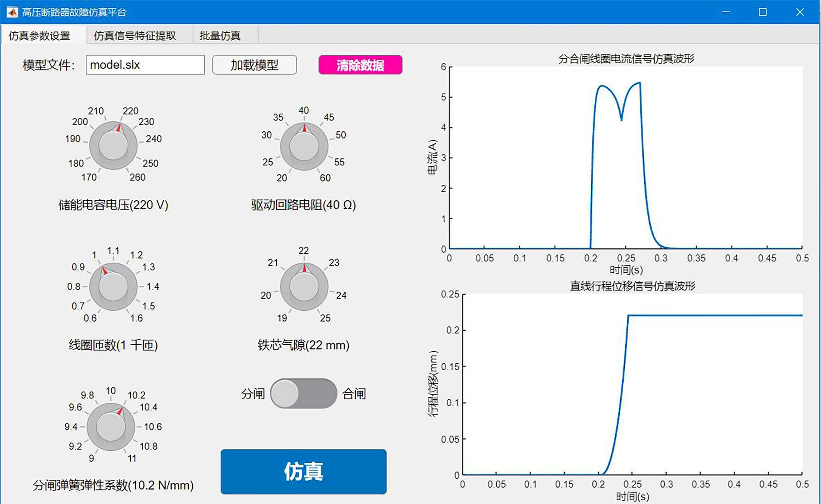The height and width of the screenshot is (504, 821).
Task: Click the displacement waveform plot
Action: tap(632, 384)
